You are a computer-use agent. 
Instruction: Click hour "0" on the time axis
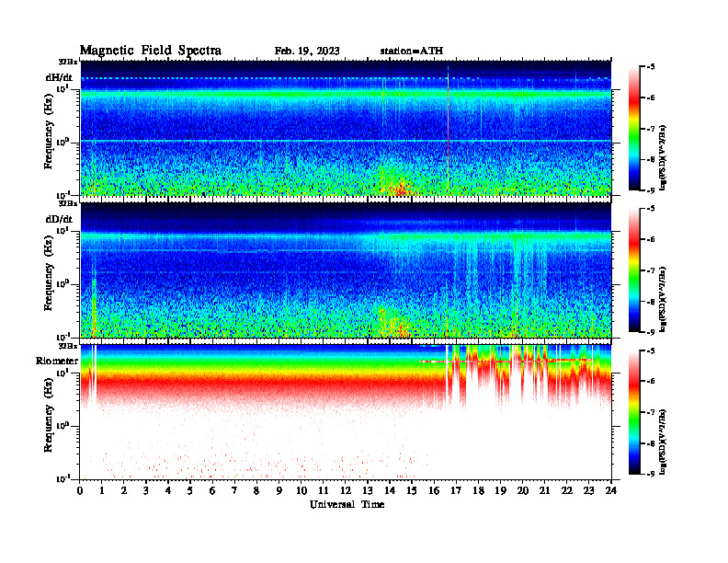pos(80,491)
